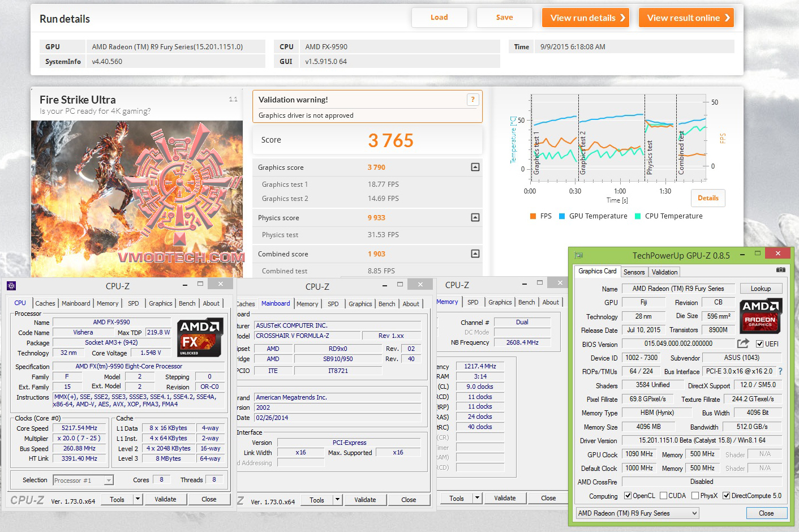Enable the CUDA checkbox
This screenshot has width=799, height=532.
[x=663, y=496]
